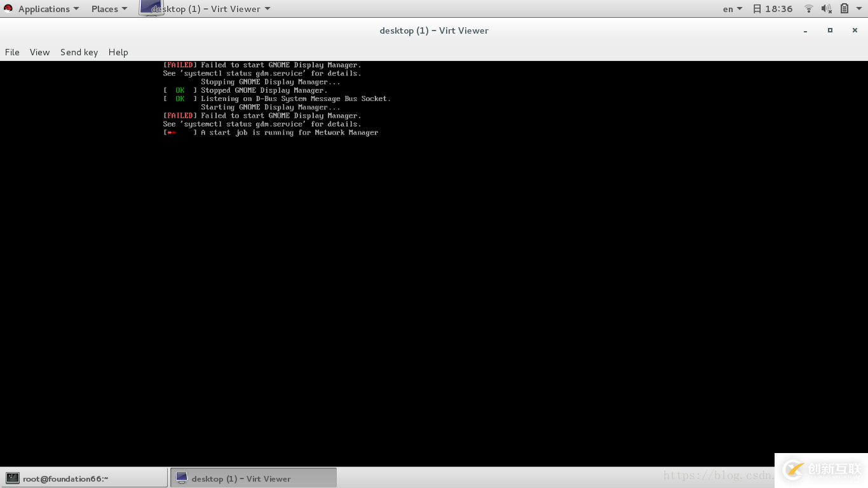Click 'A start job is running for Network Manager'

(x=289, y=133)
